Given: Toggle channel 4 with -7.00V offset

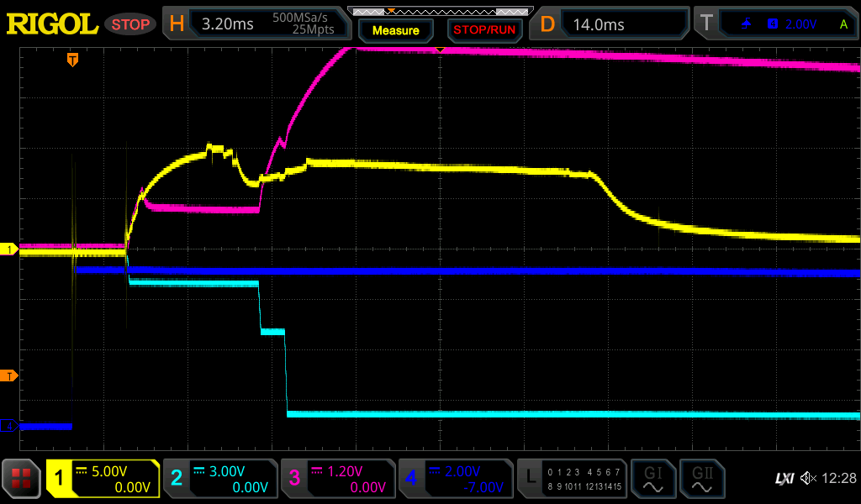Looking at the screenshot, I should [455, 479].
